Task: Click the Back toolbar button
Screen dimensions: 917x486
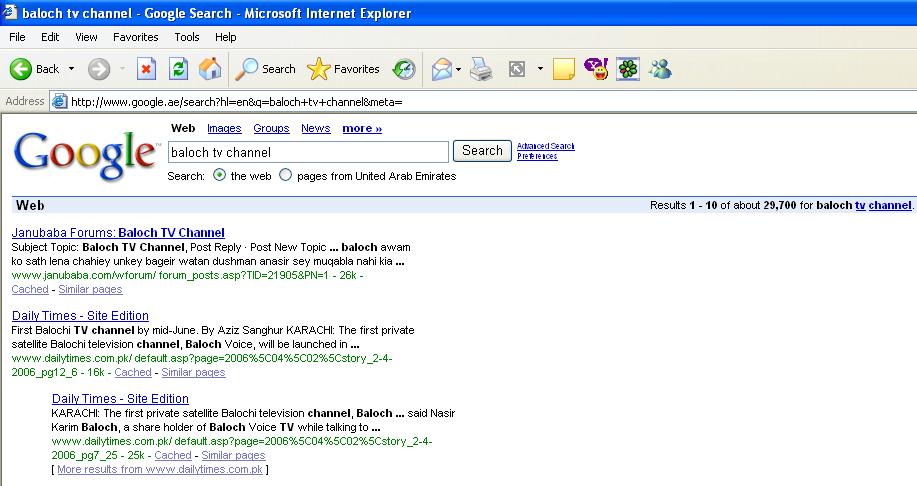Action: coord(34,69)
